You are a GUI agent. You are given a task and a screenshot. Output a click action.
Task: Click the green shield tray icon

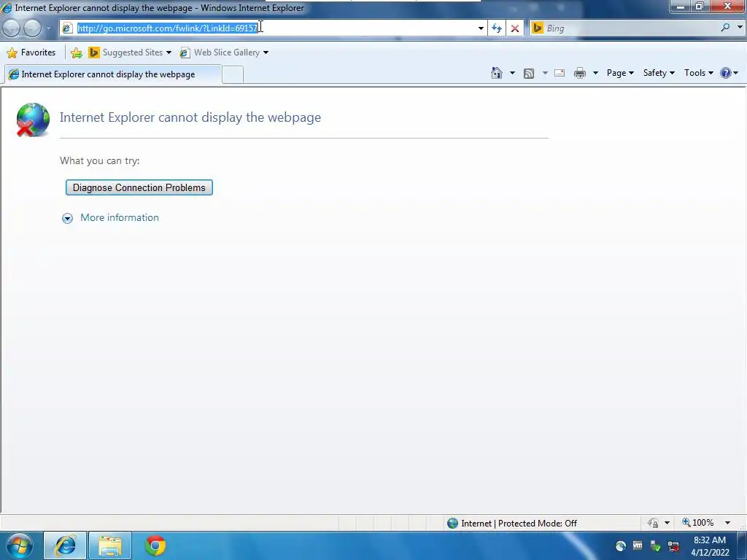tap(656, 545)
